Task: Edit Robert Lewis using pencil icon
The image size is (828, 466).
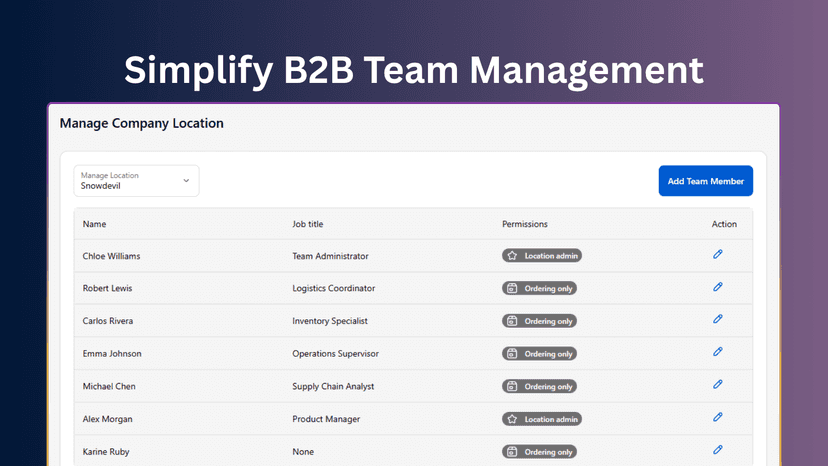Action: (x=718, y=287)
